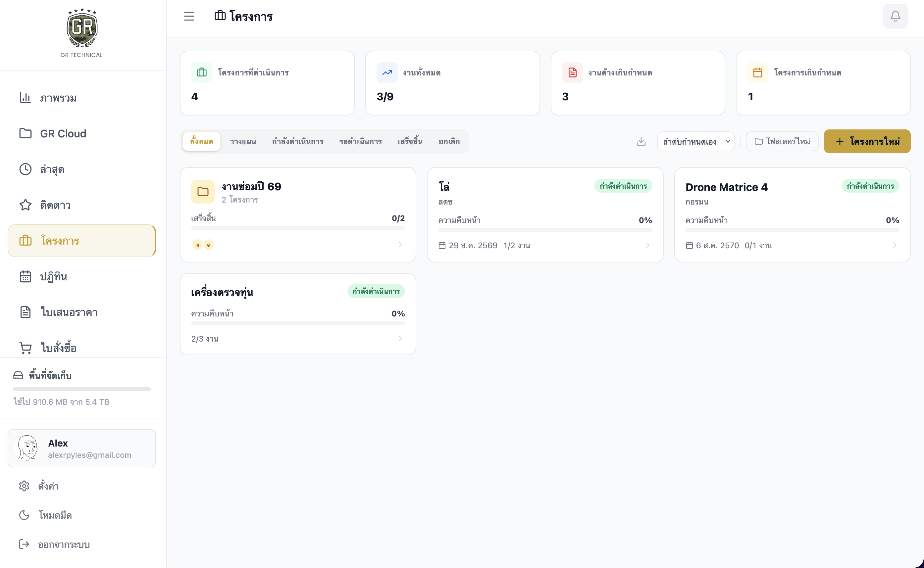
Task: Select the ยกเลิก filter tab
Action: [x=449, y=141]
